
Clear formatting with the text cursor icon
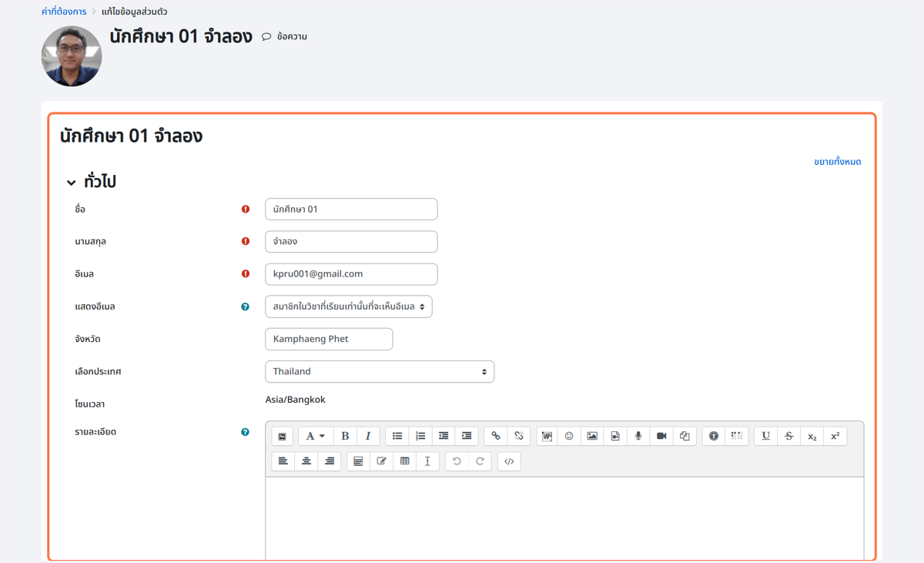427,461
